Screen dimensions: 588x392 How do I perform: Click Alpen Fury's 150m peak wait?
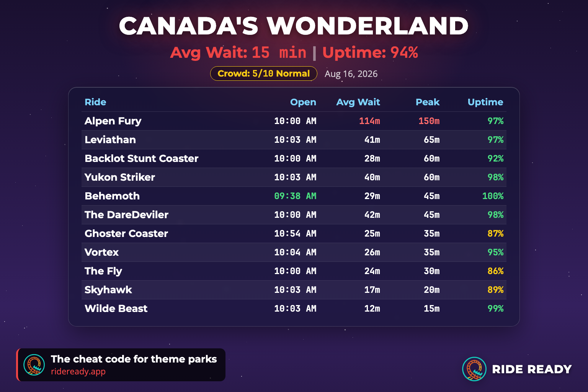[429, 121]
